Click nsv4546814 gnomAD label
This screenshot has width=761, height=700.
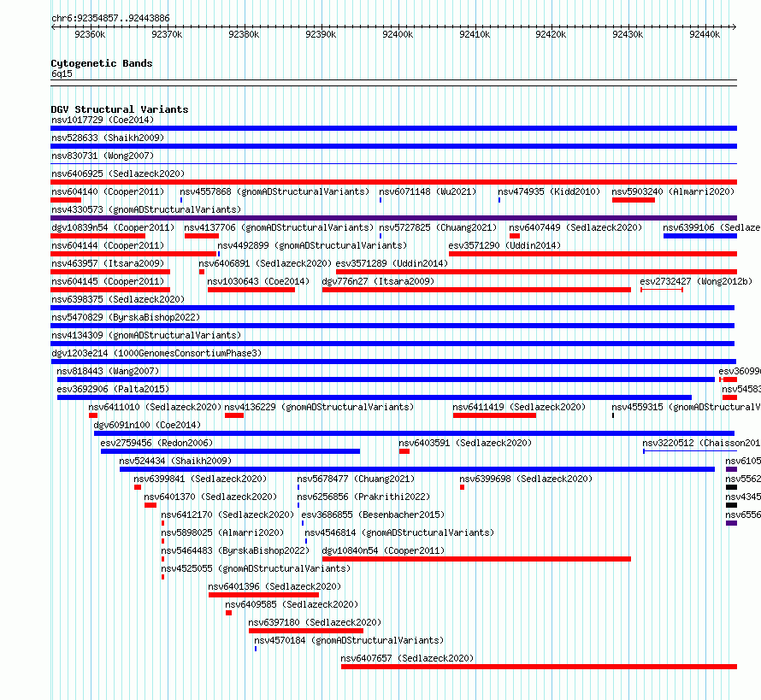[x=399, y=532]
